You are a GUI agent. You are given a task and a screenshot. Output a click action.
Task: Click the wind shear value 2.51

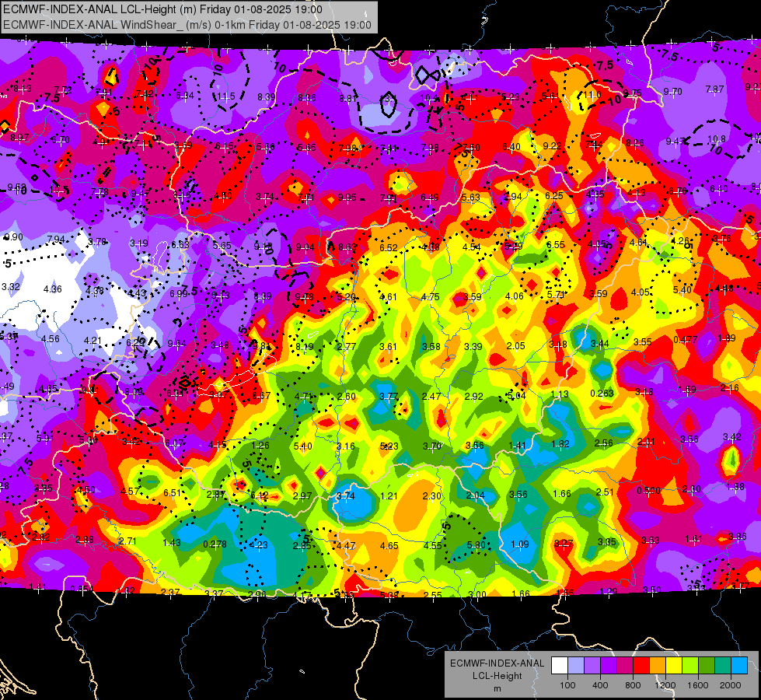coord(605,492)
